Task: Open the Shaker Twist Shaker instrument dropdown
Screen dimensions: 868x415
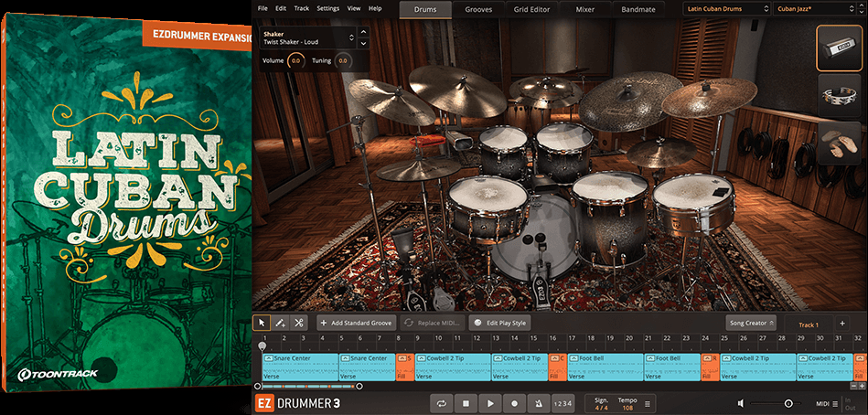Action: [x=308, y=37]
